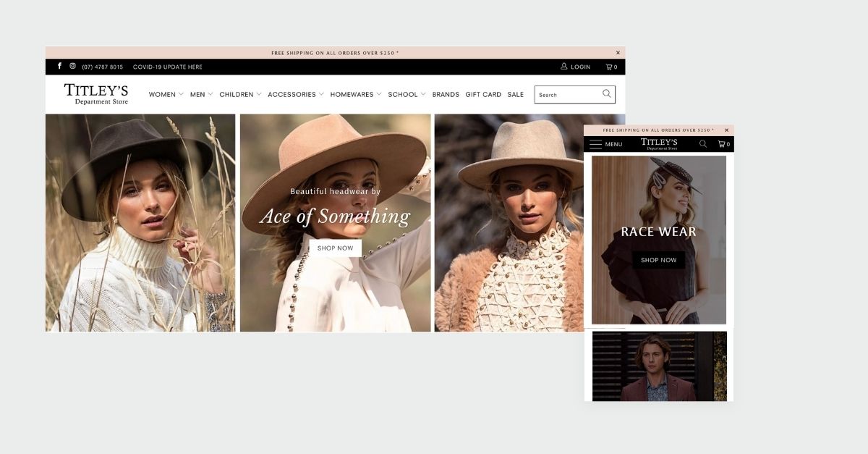Click the man in maroon blazer photo
Viewport: 868px width, 454px height.
(x=660, y=366)
